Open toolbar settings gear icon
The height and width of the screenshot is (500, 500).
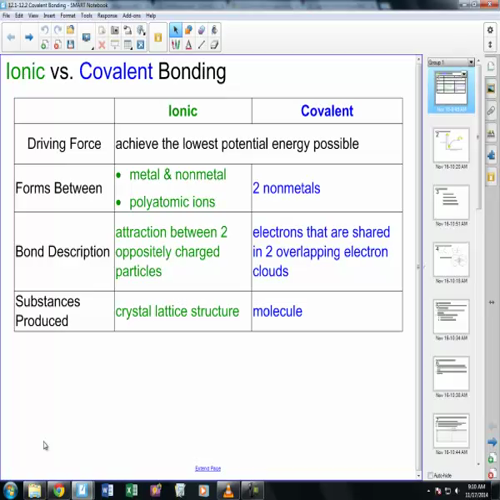tap(490, 30)
